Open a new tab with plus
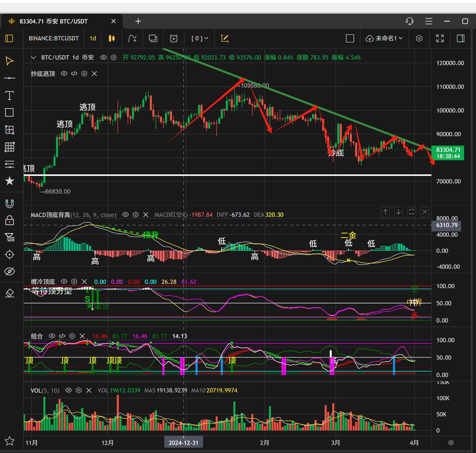476x453 pixels. 138,21
